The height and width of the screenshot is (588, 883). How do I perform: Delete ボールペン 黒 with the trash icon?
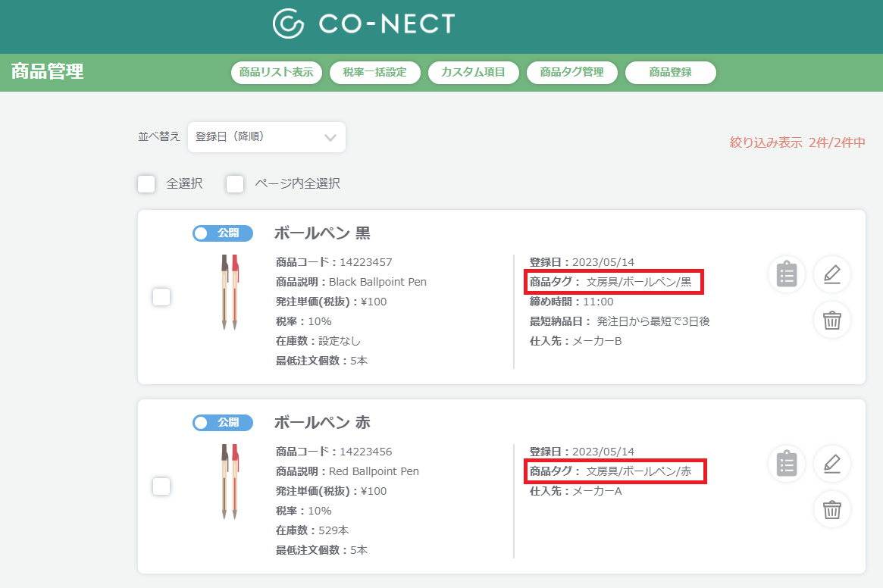click(x=831, y=320)
